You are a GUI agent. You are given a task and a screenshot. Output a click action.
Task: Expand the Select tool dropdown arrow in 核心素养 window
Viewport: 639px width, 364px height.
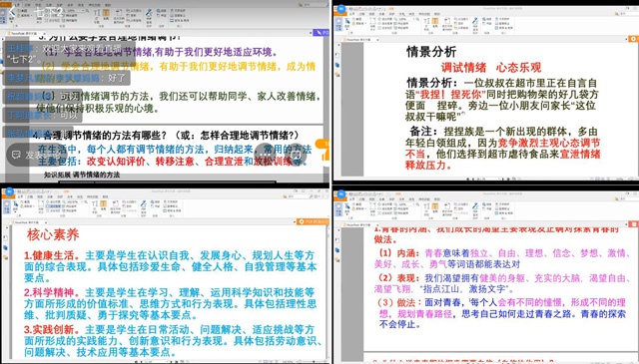pos(16,212)
